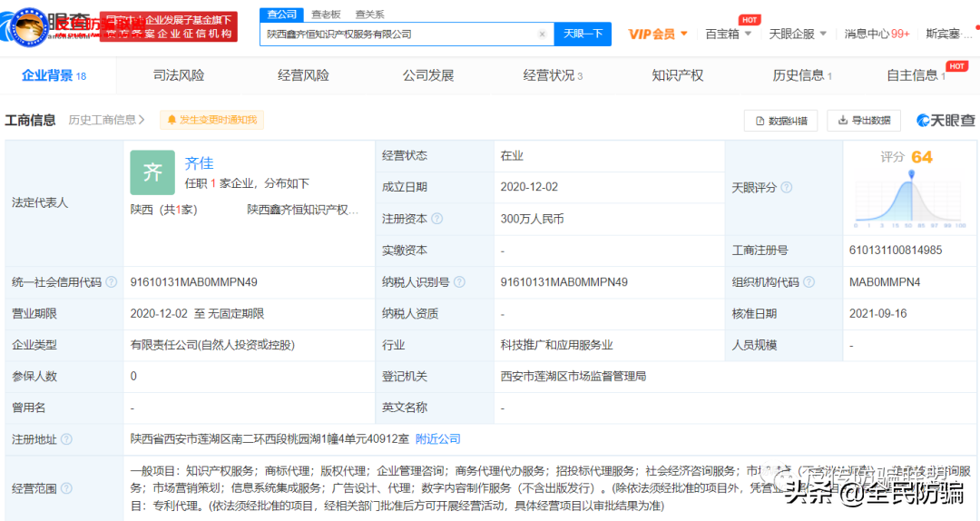The width and height of the screenshot is (980, 521).
Task: Select the 300万人民币 registered capital value
Action: 532,219
